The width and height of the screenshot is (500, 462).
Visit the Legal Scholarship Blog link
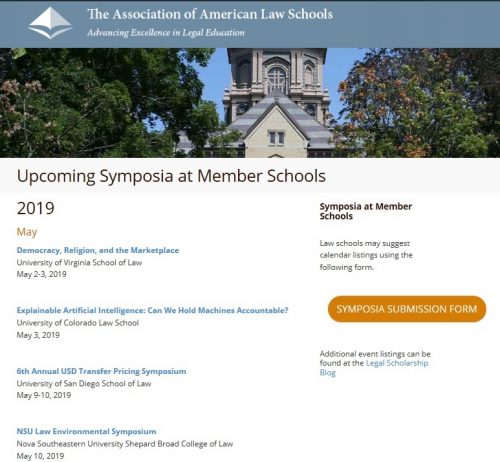pyautogui.click(x=374, y=368)
